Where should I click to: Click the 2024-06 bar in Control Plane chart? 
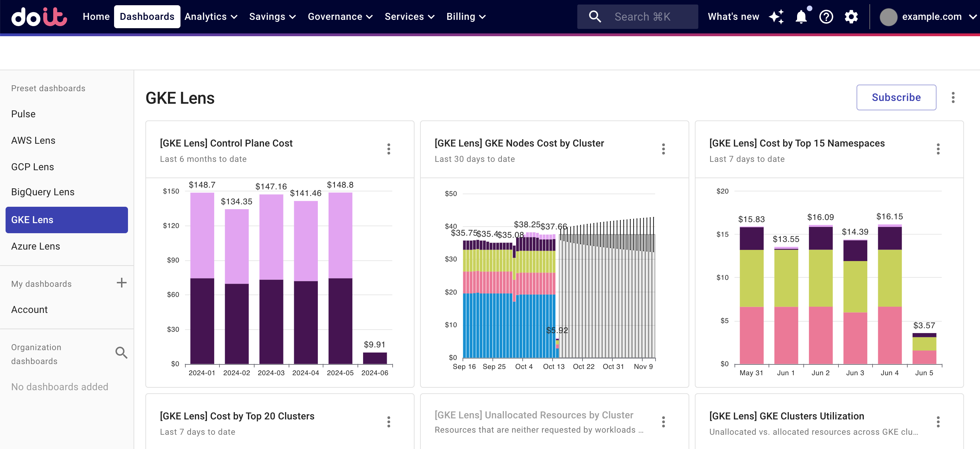(374, 358)
